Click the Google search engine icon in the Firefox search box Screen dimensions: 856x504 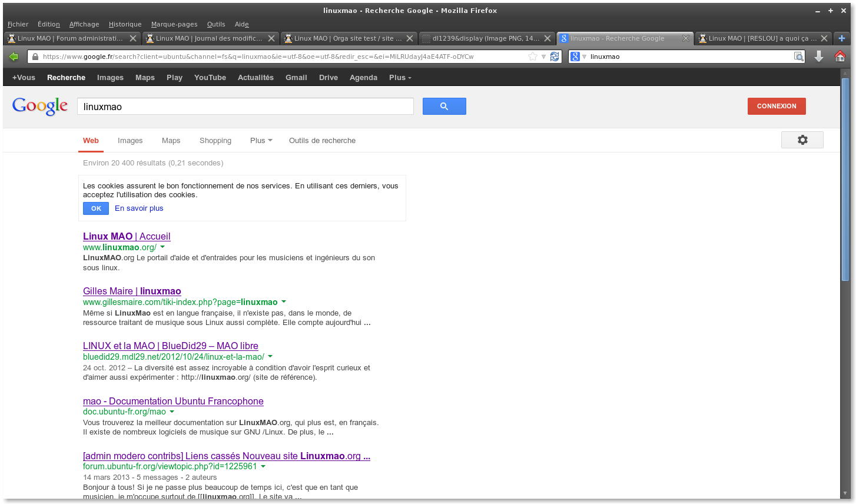pos(575,57)
